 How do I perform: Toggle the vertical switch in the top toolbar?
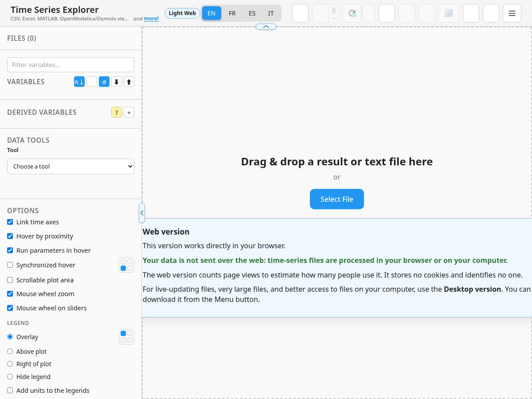[334, 13]
